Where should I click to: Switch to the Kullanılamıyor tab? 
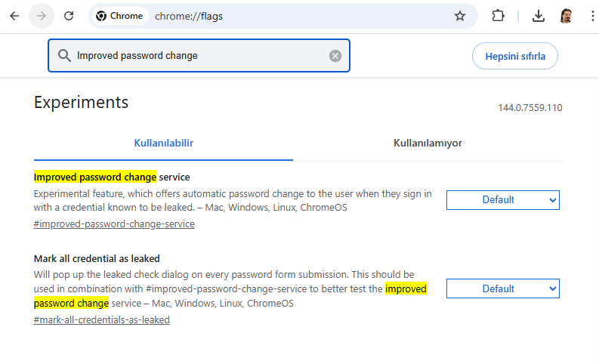tap(428, 143)
